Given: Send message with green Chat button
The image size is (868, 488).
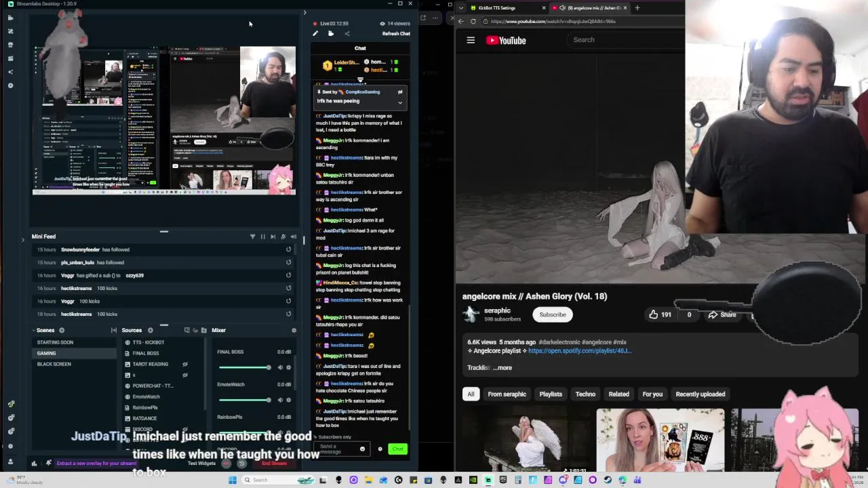Looking at the screenshot, I should [x=397, y=449].
